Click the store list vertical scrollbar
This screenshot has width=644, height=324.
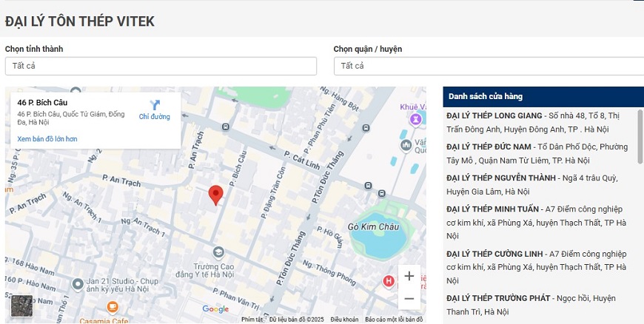(x=640, y=136)
